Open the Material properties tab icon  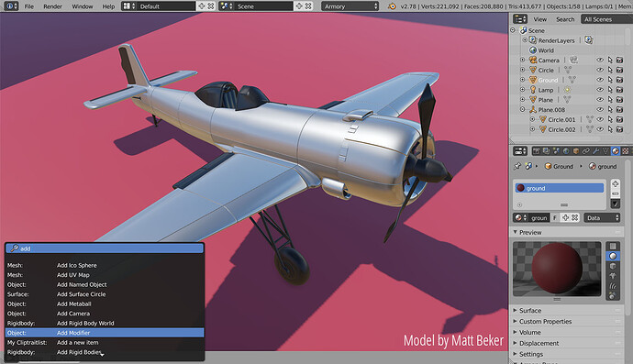pos(616,151)
